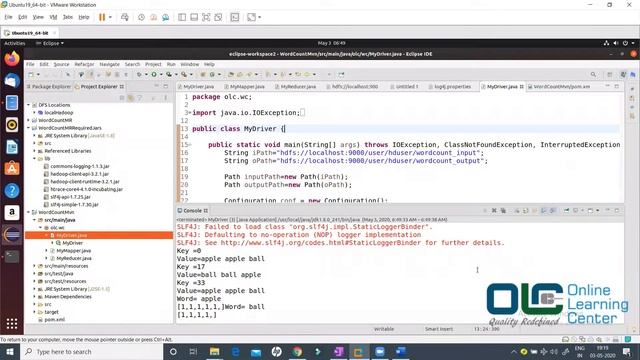The image size is (640, 360).
Task: Open Terminal from the Ubuntu dock
Action: pyautogui.click(x=12, y=257)
